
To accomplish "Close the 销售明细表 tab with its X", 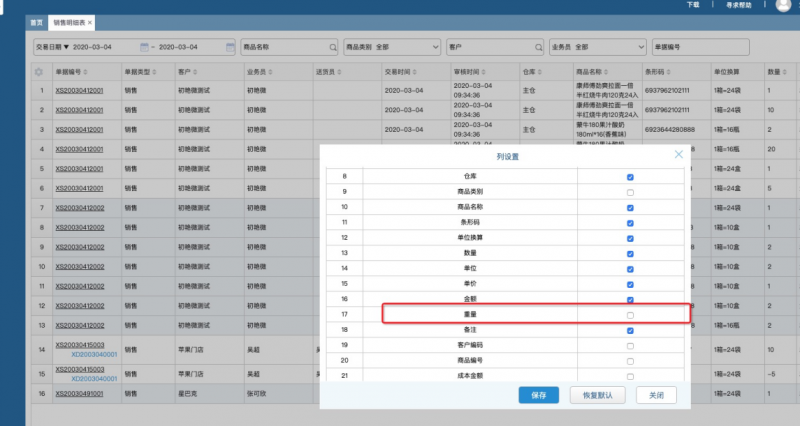I will tap(90, 21).
